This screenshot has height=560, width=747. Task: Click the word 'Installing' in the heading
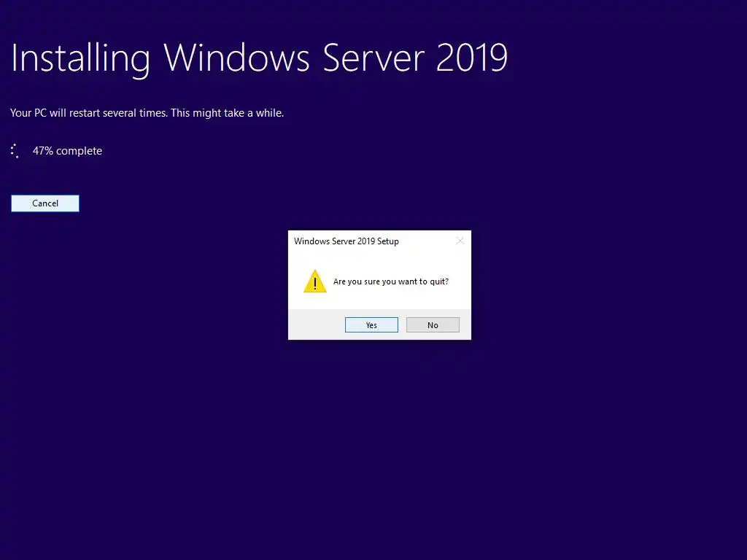(x=80, y=58)
